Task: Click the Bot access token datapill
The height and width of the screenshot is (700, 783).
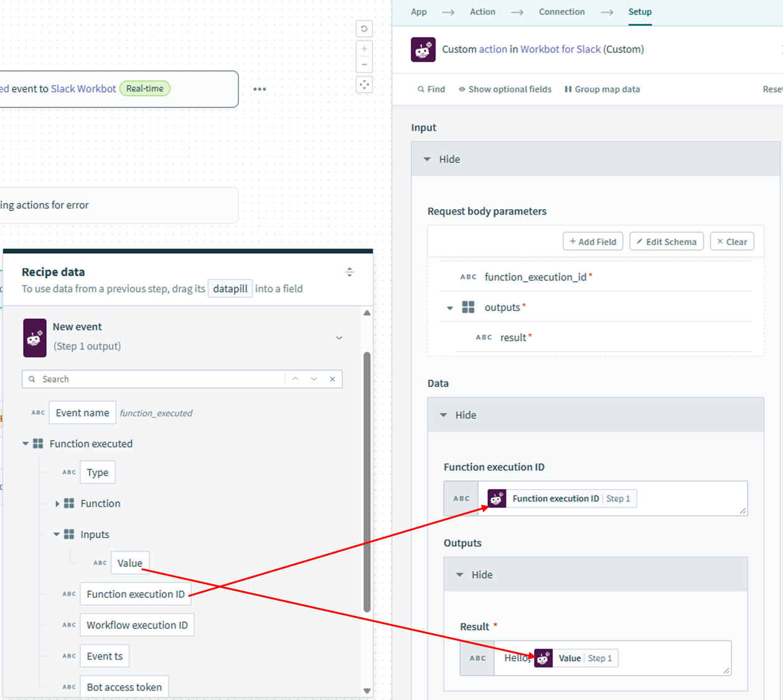Action: click(x=124, y=687)
